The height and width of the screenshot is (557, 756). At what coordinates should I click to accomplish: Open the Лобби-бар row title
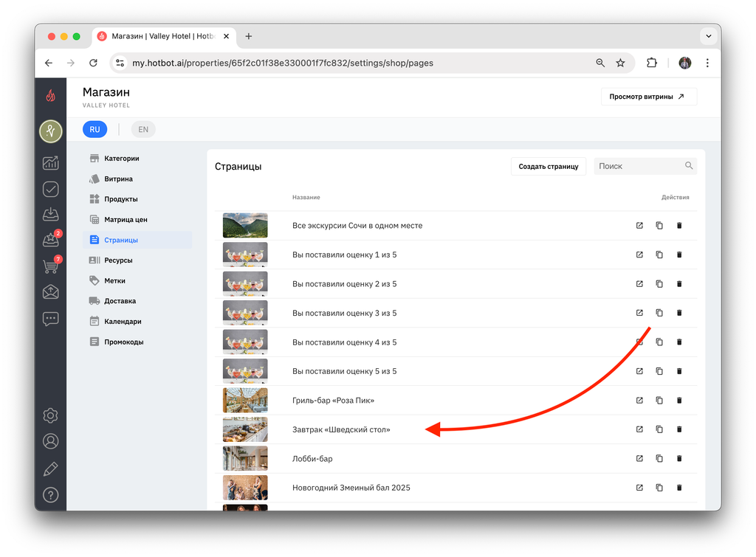[x=312, y=459]
